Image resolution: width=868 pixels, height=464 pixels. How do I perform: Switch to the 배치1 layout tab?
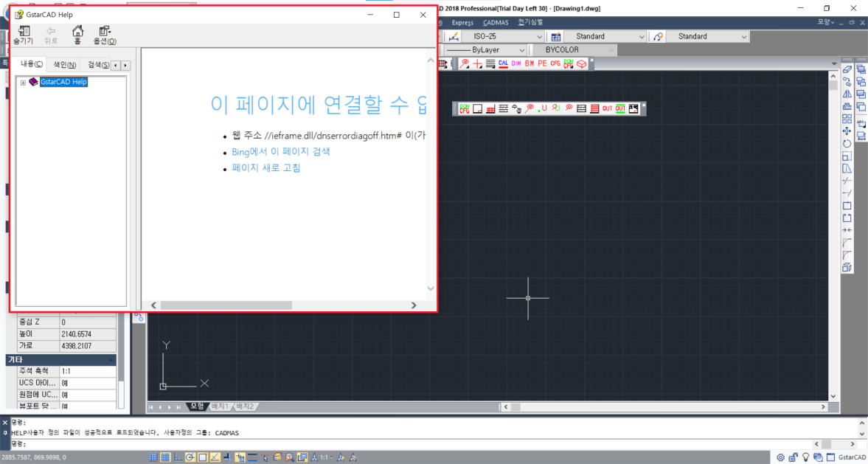pyautogui.click(x=220, y=406)
